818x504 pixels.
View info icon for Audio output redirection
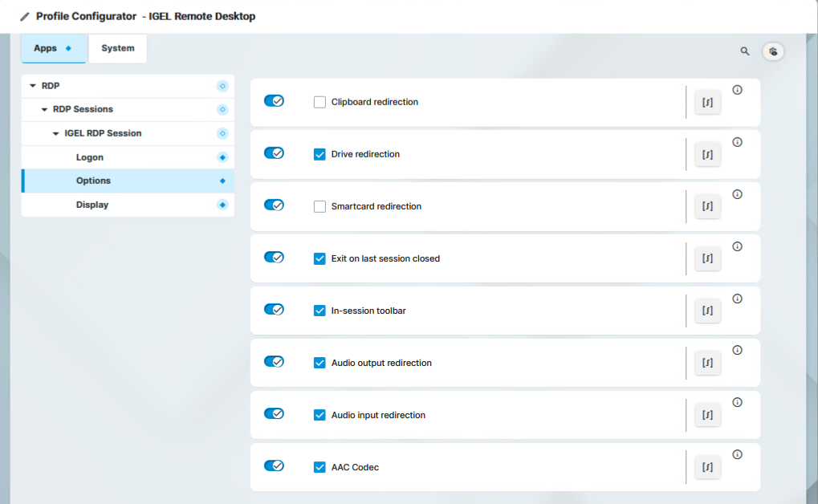coord(737,350)
